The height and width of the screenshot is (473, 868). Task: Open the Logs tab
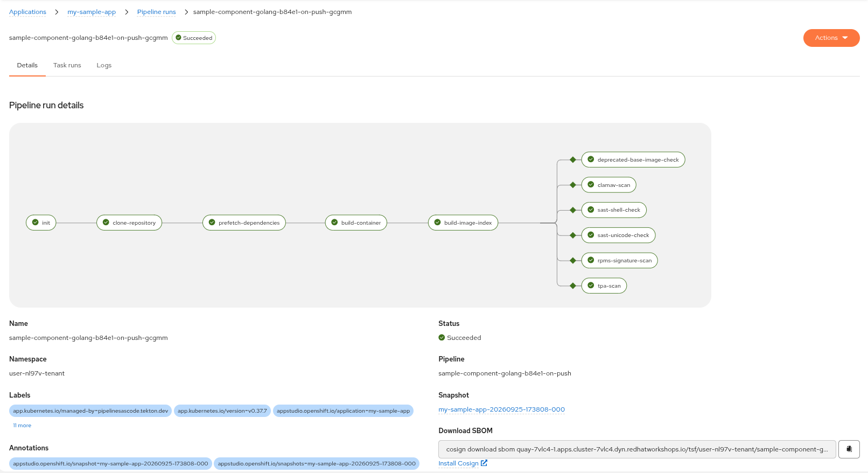104,65
